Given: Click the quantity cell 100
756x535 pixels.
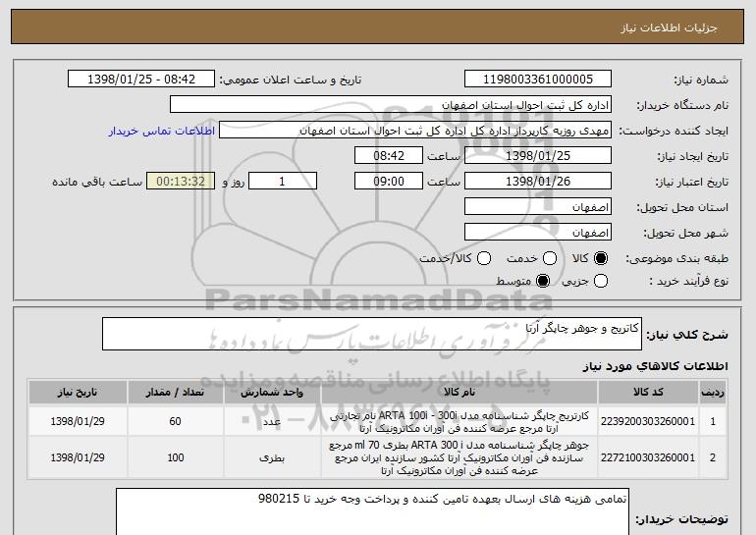Looking at the screenshot, I should [x=175, y=457].
